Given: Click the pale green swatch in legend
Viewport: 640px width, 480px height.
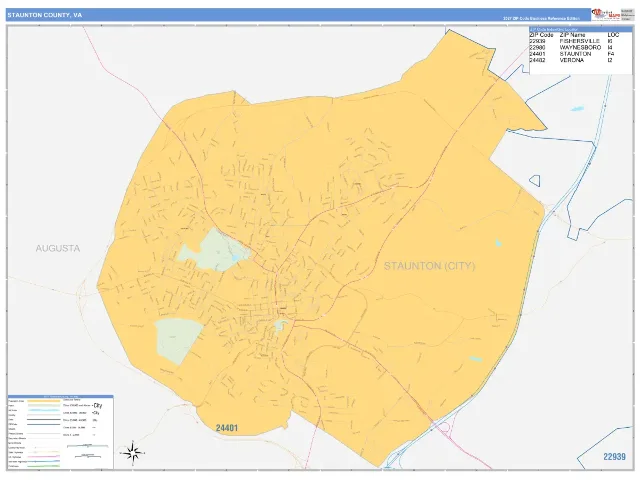Looking at the screenshot, I should click(44, 405).
